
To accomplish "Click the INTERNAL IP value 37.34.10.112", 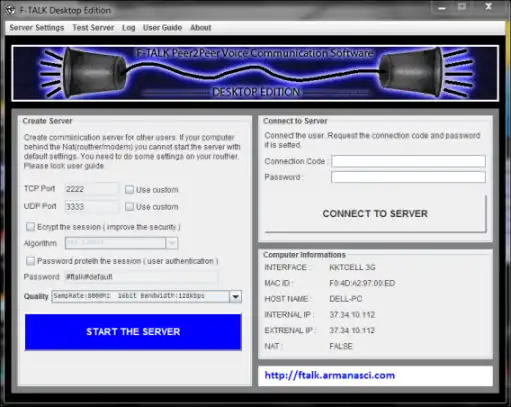I will click(352, 315).
